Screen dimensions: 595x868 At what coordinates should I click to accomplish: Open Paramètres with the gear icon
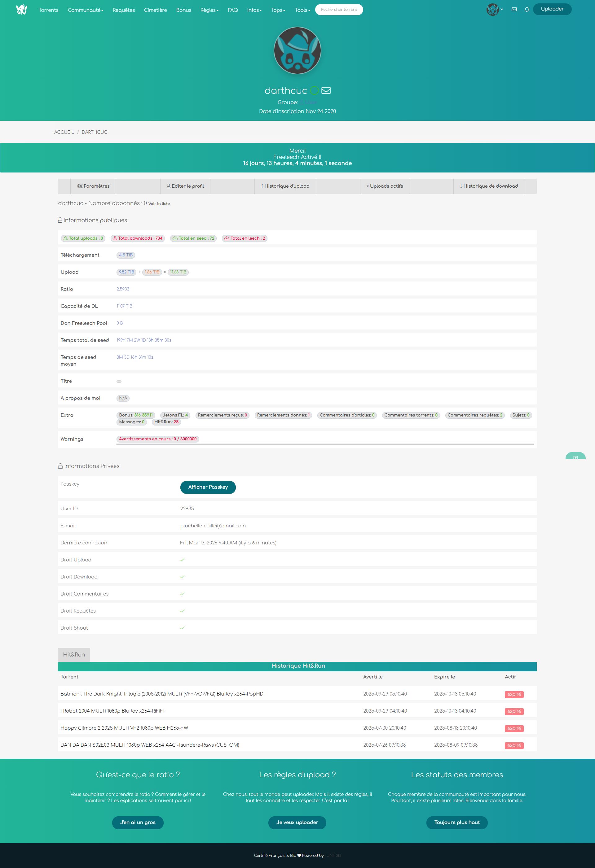pos(93,186)
